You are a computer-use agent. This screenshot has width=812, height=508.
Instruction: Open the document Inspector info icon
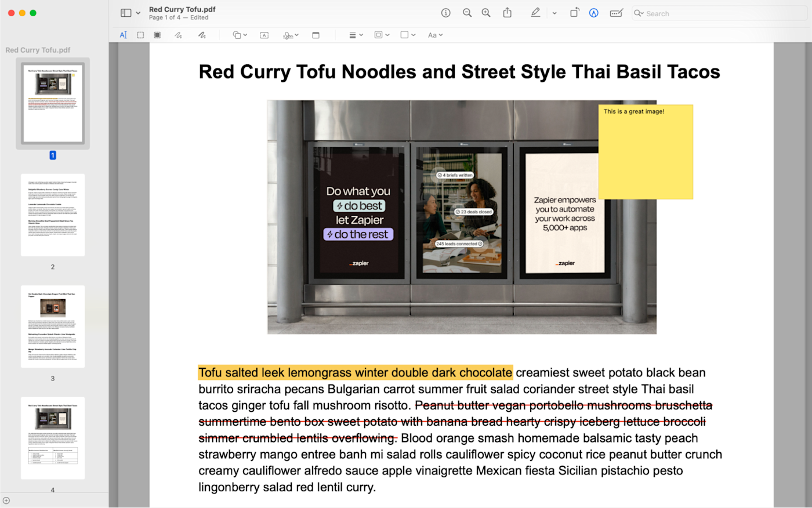(x=445, y=13)
